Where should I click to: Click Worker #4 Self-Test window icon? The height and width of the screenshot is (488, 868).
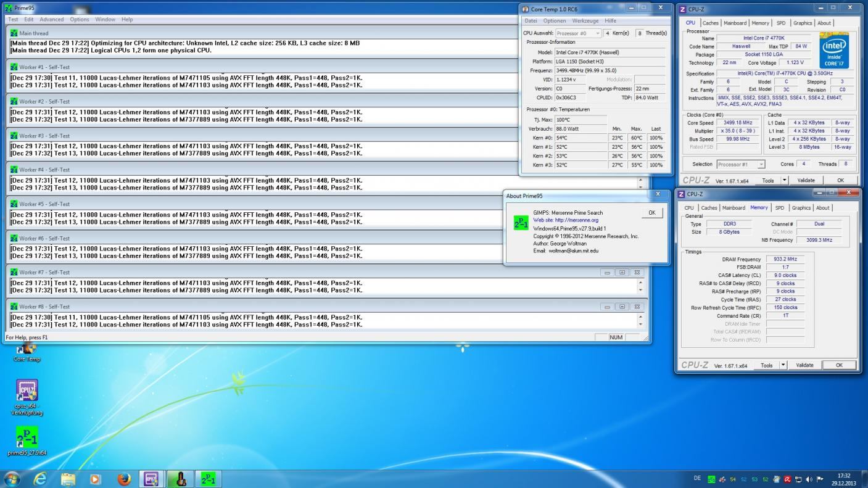pyautogui.click(x=14, y=170)
